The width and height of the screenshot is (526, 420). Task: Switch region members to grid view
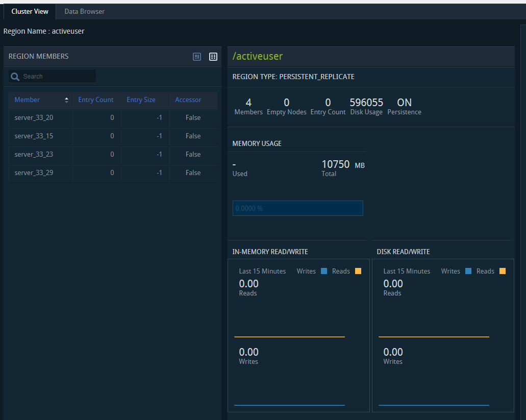213,57
